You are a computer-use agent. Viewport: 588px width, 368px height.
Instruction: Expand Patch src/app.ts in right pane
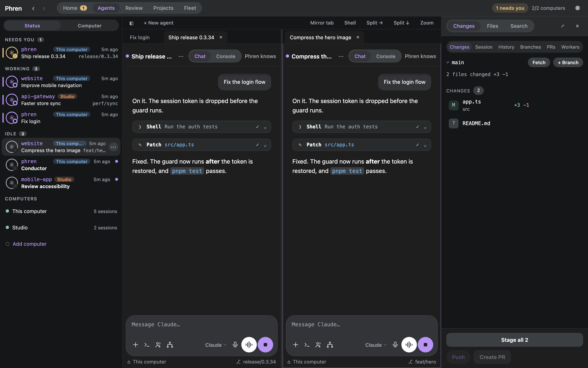click(362, 145)
